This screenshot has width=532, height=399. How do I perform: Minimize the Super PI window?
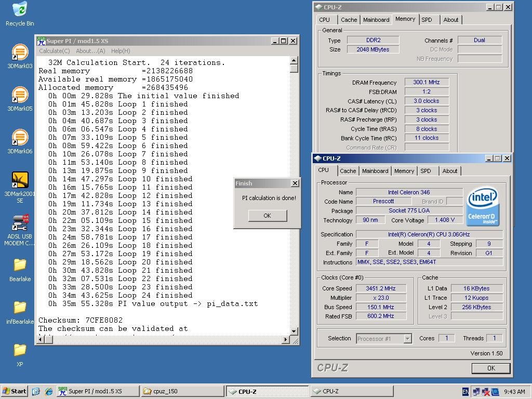[275, 41]
